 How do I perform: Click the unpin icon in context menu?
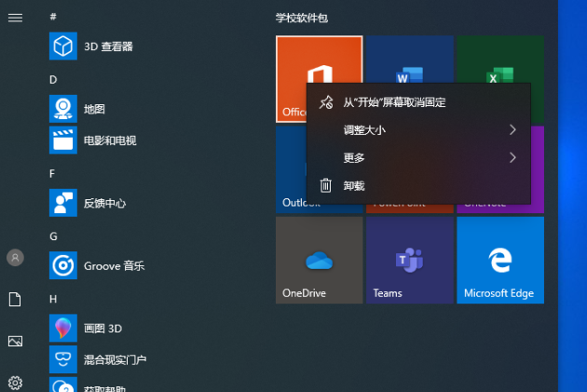click(326, 102)
